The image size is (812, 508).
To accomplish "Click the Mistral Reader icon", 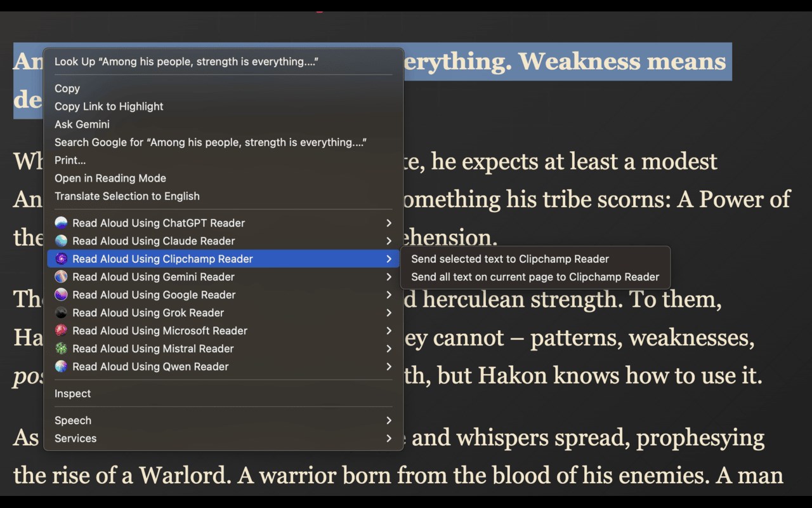I will [x=61, y=349].
